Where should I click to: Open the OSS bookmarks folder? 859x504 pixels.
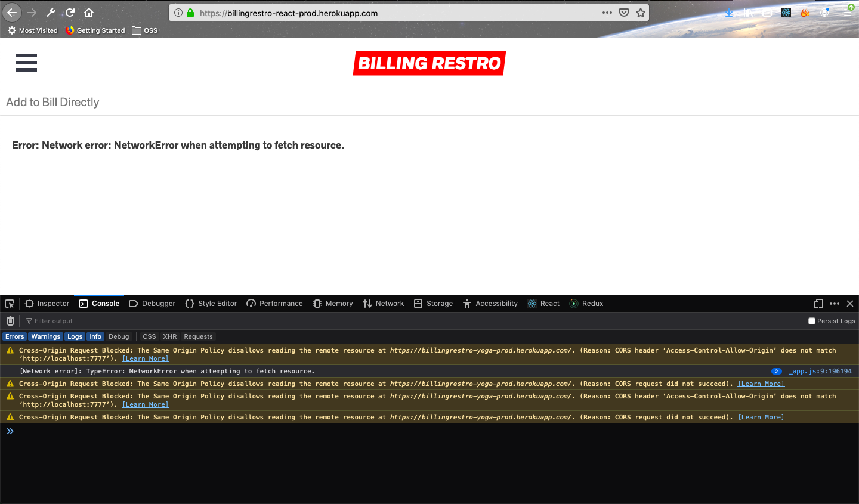(145, 30)
